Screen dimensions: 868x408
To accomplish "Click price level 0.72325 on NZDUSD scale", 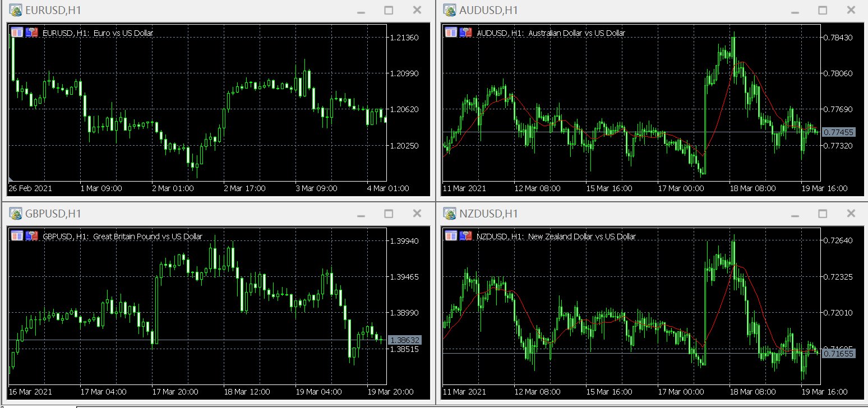I will tap(838, 277).
